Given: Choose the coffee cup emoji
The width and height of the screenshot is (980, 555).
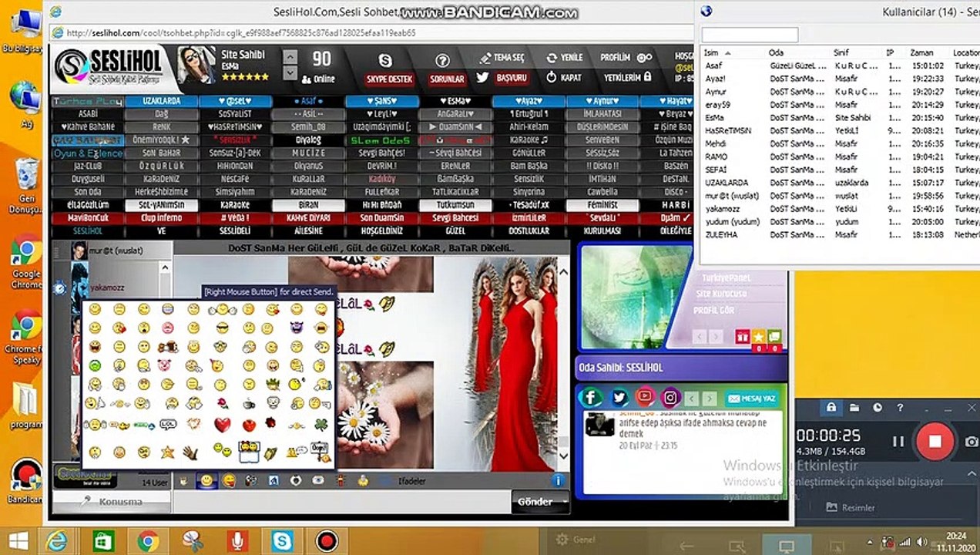Looking at the screenshot, I should (248, 403).
